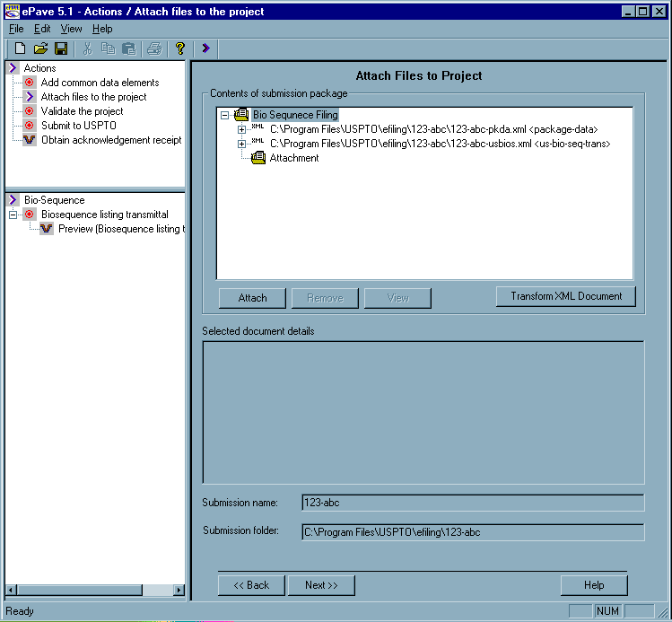The height and width of the screenshot is (622, 672).
Task: Select the 123-abc-usbios.xml path text
Action: 441,144
